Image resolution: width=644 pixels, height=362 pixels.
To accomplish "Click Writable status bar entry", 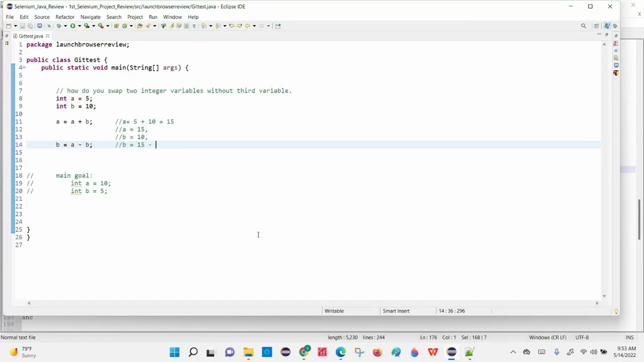I will pyautogui.click(x=334, y=311).
